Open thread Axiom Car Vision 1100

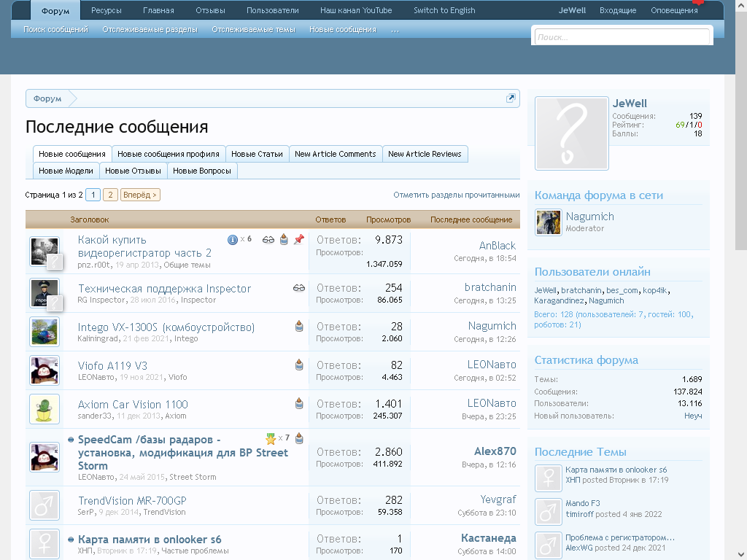coord(133,404)
